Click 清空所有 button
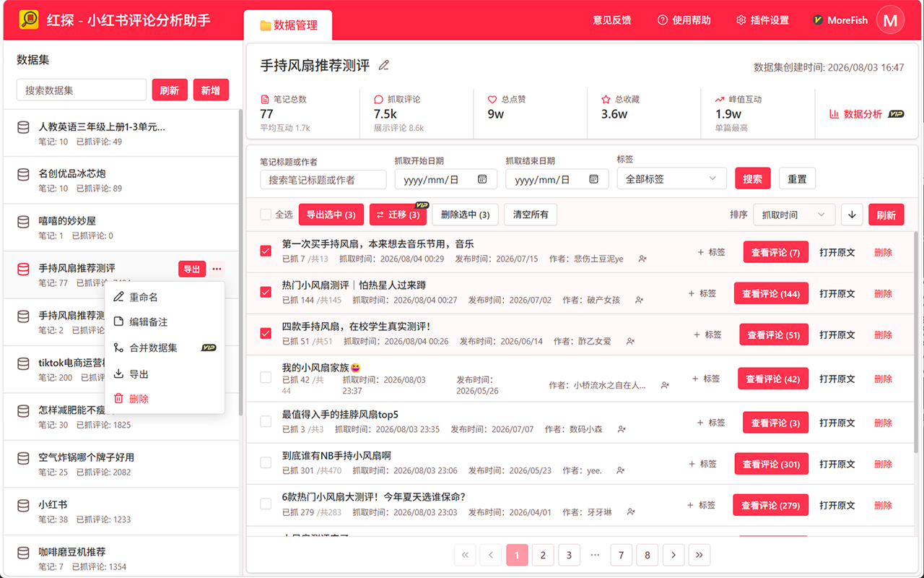 pos(531,215)
